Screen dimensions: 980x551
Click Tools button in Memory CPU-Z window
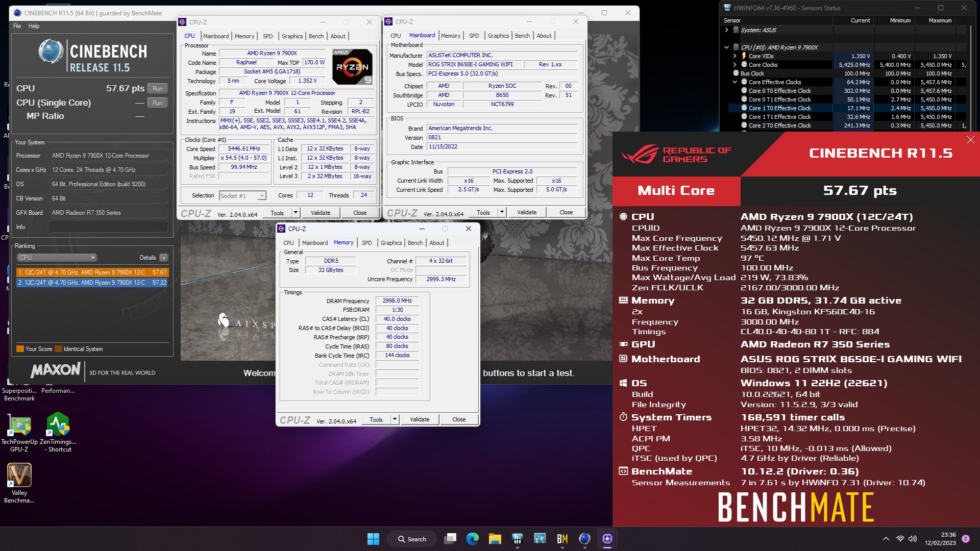click(376, 419)
